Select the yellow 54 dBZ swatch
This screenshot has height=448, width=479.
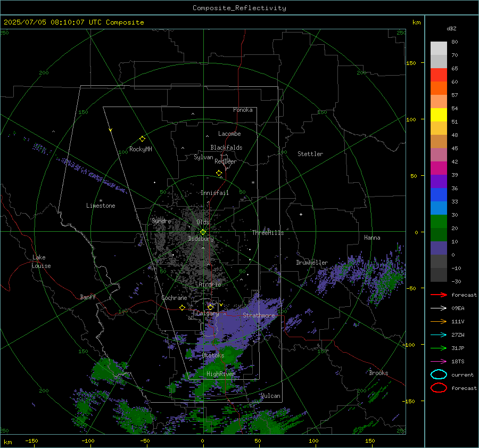coord(439,115)
